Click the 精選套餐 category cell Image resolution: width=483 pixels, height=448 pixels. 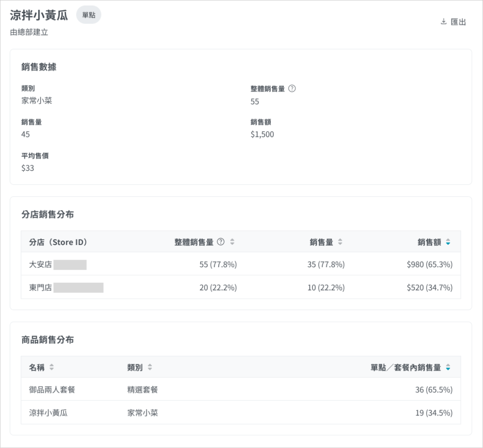142,390
